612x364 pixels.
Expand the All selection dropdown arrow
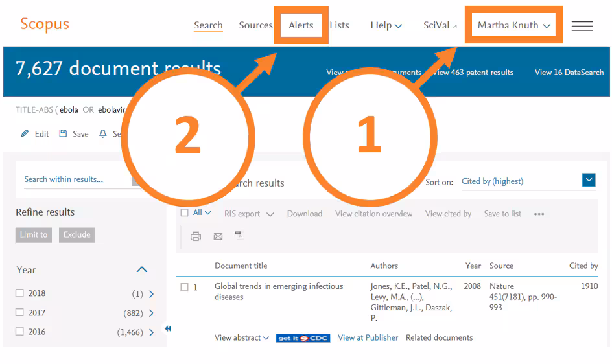coord(208,212)
